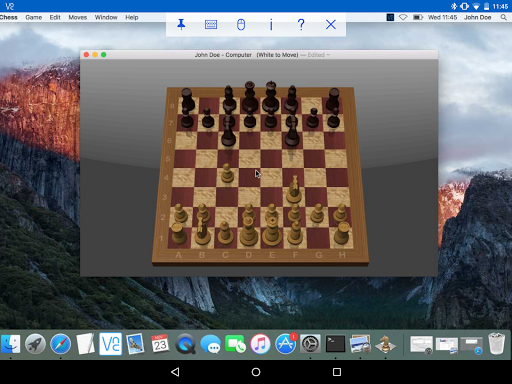Select the white king on e1

[272, 232]
